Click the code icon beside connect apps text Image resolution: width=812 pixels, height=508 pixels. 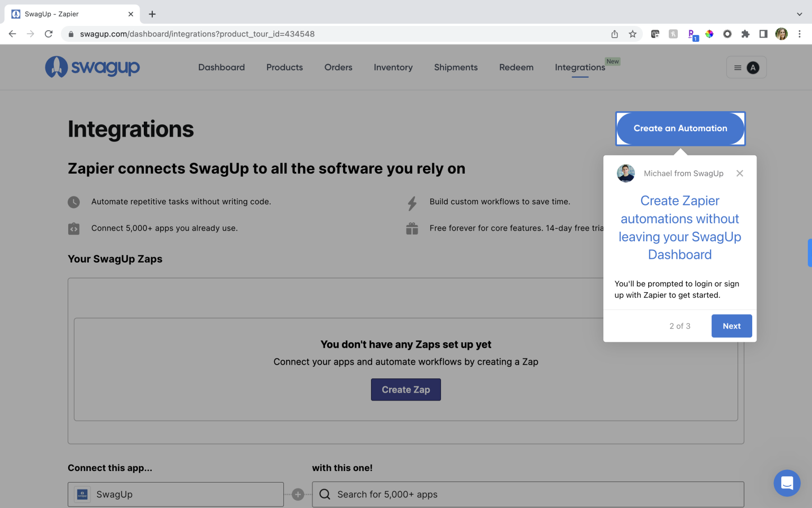pos(73,228)
